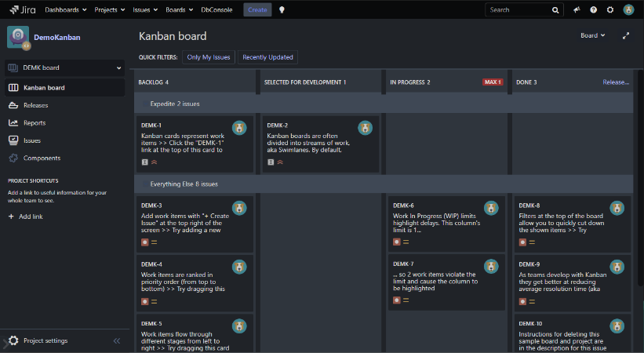Image resolution: width=644 pixels, height=353 pixels.
Task: Click the search magnifier icon
Action: [555, 10]
